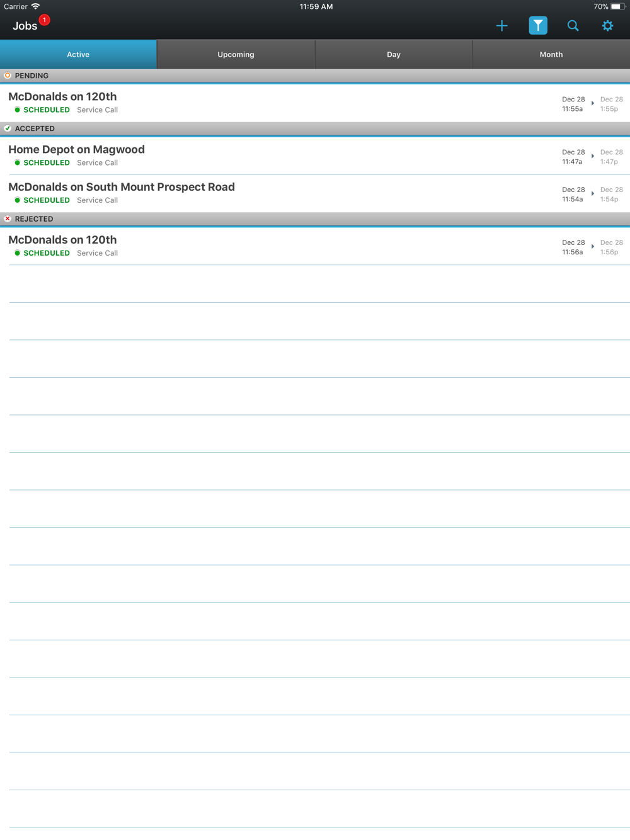The image size is (630, 840).
Task: Switch to the Active tab
Action: [x=78, y=55]
